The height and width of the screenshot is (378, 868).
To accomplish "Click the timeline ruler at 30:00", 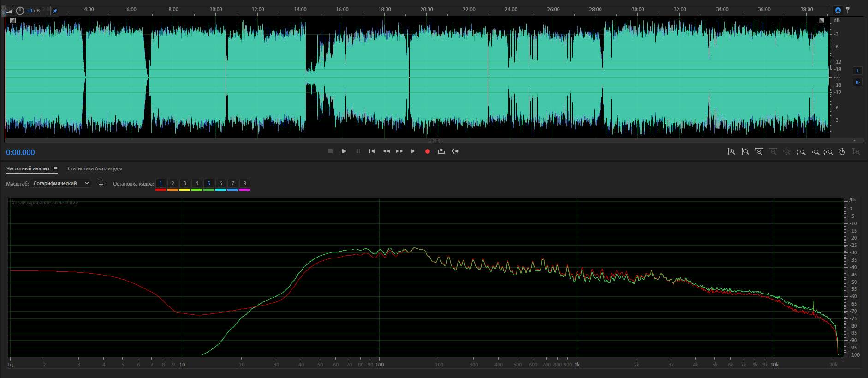I will pyautogui.click(x=638, y=9).
